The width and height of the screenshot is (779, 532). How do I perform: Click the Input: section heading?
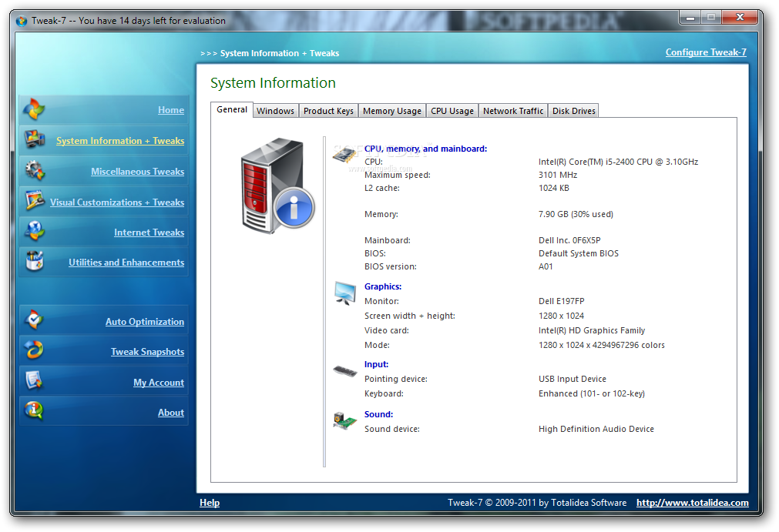point(377,364)
